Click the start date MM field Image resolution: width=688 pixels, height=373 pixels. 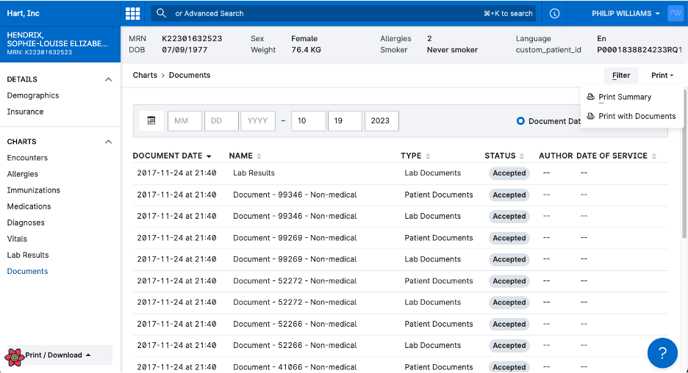[185, 121]
